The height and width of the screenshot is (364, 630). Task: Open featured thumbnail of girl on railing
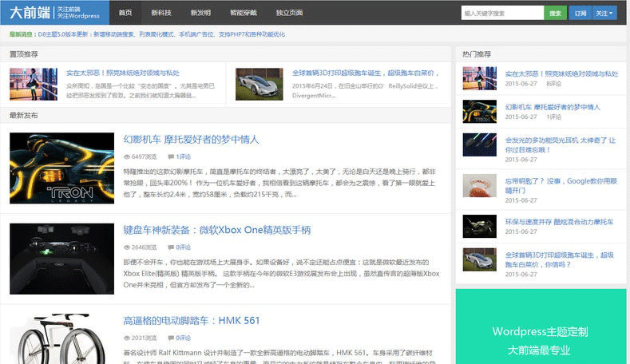click(x=34, y=84)
